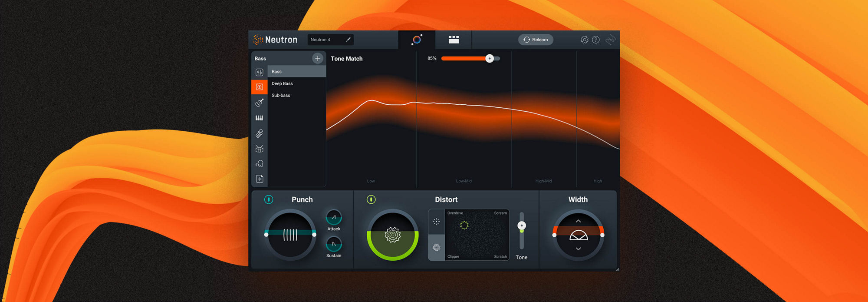Image resolution: width=868 pixels, height=302 pixels.
Task: Click the Relearn button
Action: click(x=536, y=40)
